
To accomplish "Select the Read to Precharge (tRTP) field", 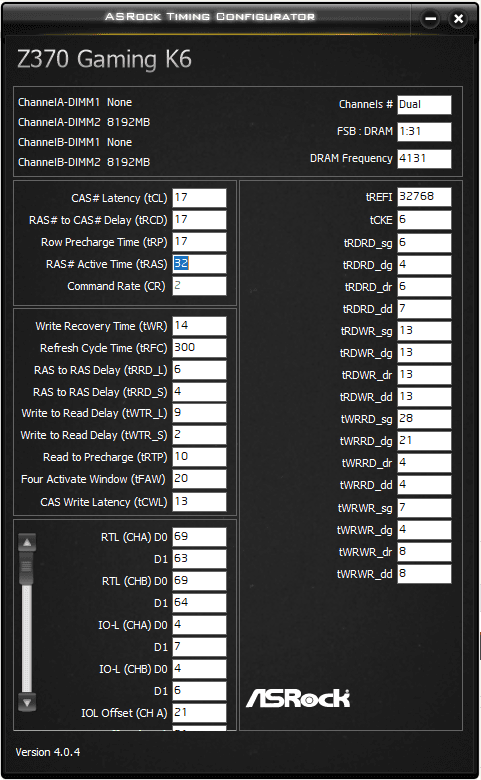I will click(199, 457).
